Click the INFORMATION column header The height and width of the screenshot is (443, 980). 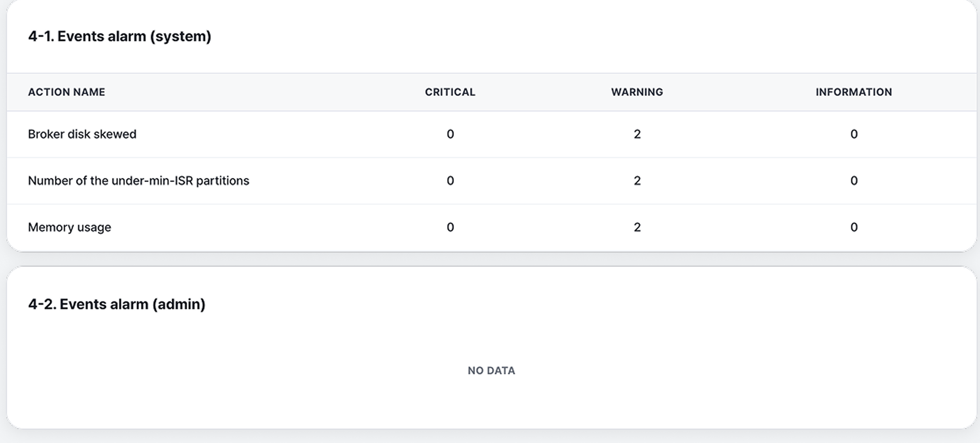tap(854, 92)
